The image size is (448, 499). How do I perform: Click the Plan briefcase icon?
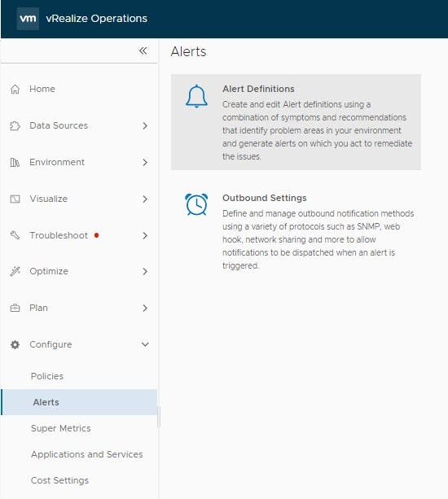(x=15, y=308)
